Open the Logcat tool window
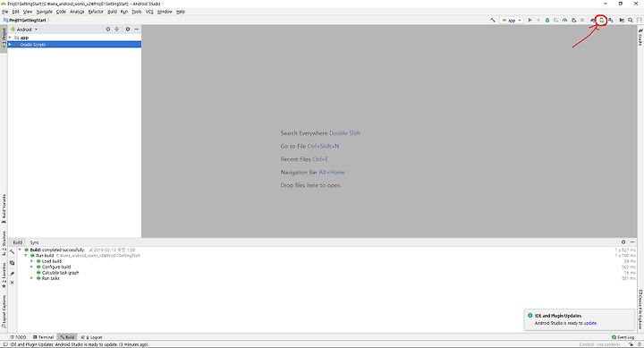 [91, 337]
